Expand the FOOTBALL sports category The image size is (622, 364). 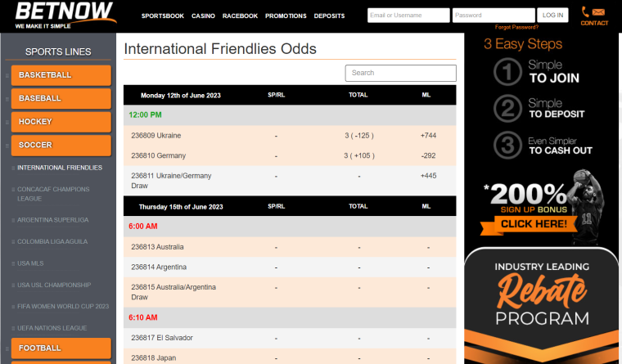pos(61,348)
